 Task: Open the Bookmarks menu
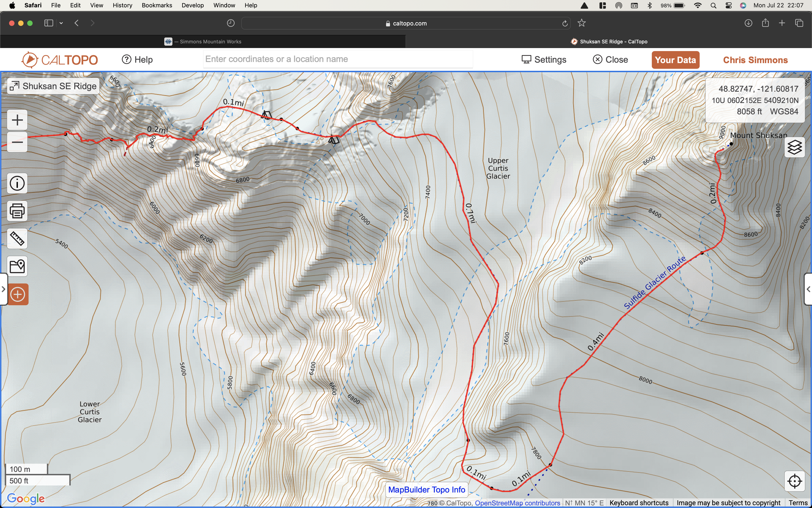[x=157, y=6]
